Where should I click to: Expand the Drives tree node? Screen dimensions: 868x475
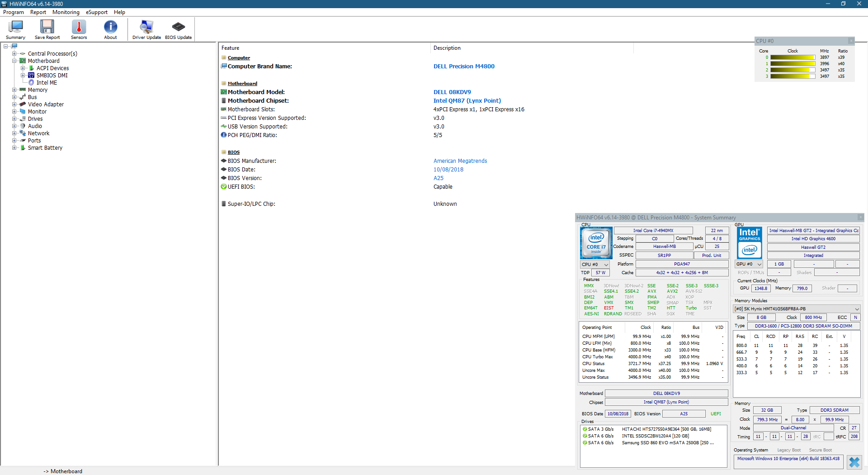click(14, 119)
